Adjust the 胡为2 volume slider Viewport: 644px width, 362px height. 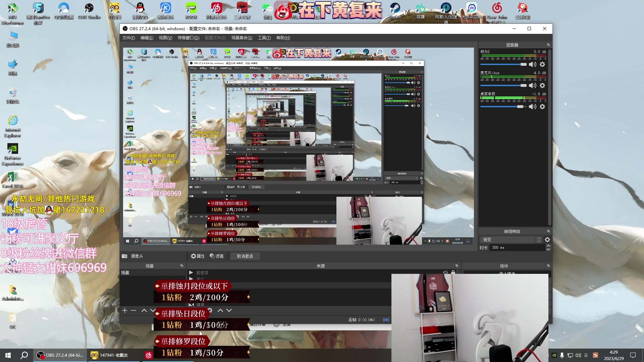[x=503, y=64]
